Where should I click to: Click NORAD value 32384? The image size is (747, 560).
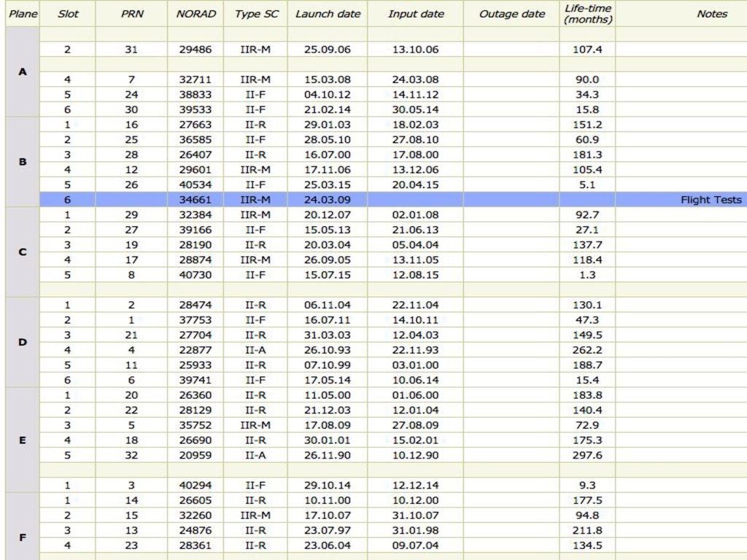(196, 215)
